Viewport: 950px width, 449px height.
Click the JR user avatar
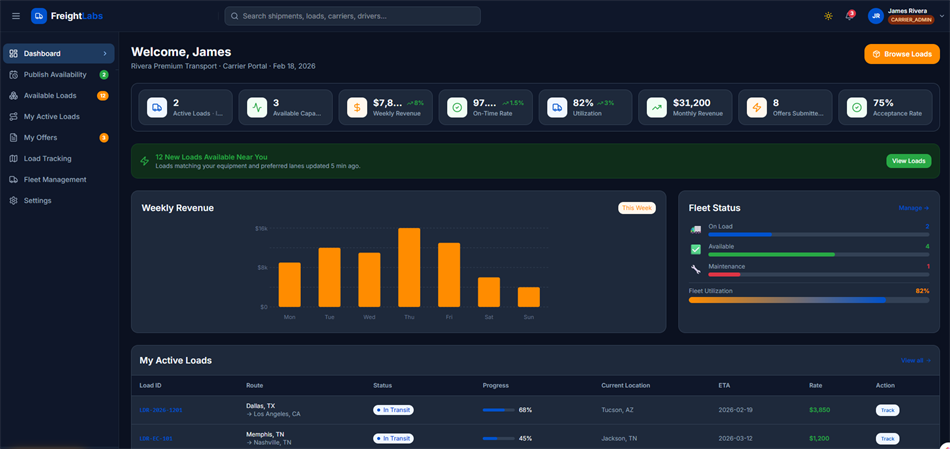(x=875, y=16)
